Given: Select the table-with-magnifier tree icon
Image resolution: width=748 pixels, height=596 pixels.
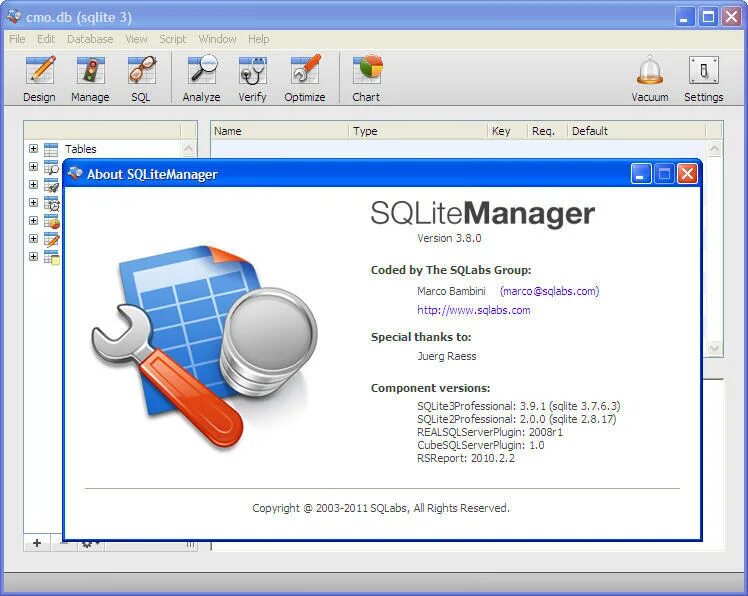Looking at the screenshot, I should 51,167.
